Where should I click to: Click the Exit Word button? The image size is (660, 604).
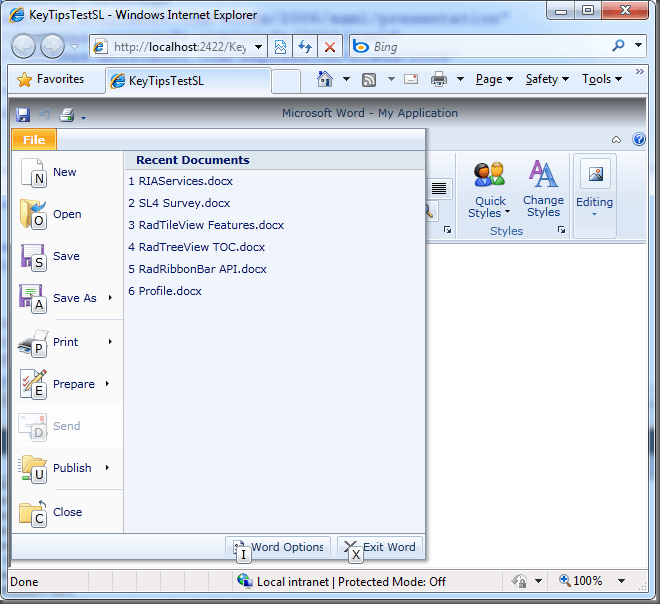tap(380, 547)
